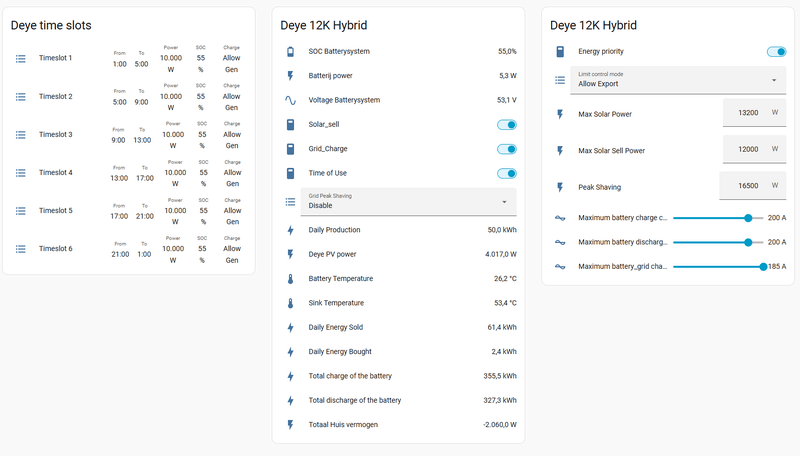The height and width of the screenshot is (456, 800).
Task: Disable the Time of Use switch
Action: (x=507, y=174)
